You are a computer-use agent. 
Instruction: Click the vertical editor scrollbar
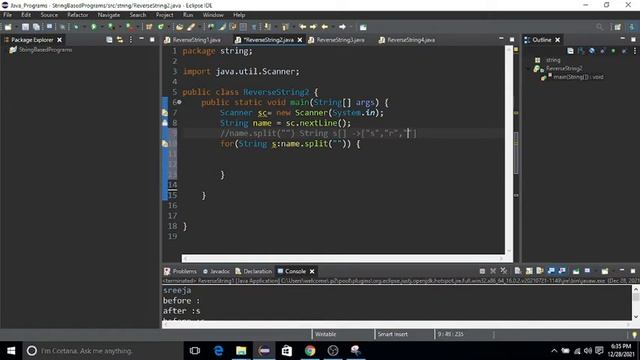coord(509,149)
